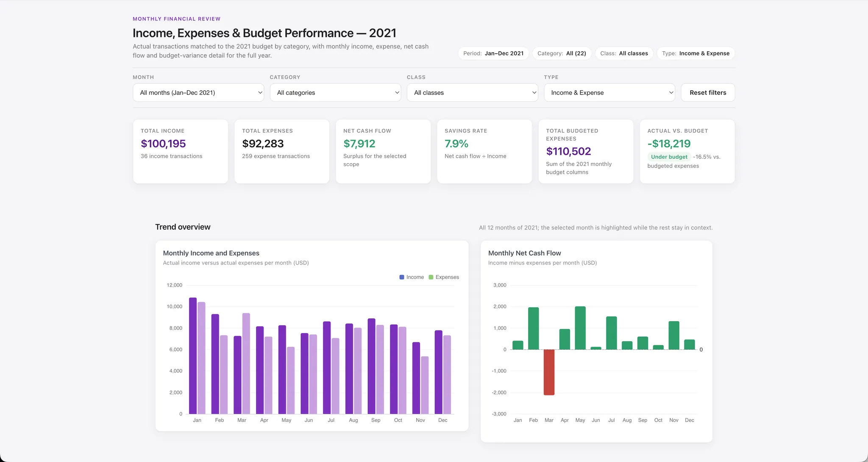The height and width of the screenshot is (462, 868).
Task: Click the January expenses bar
Action: [201, 358]
